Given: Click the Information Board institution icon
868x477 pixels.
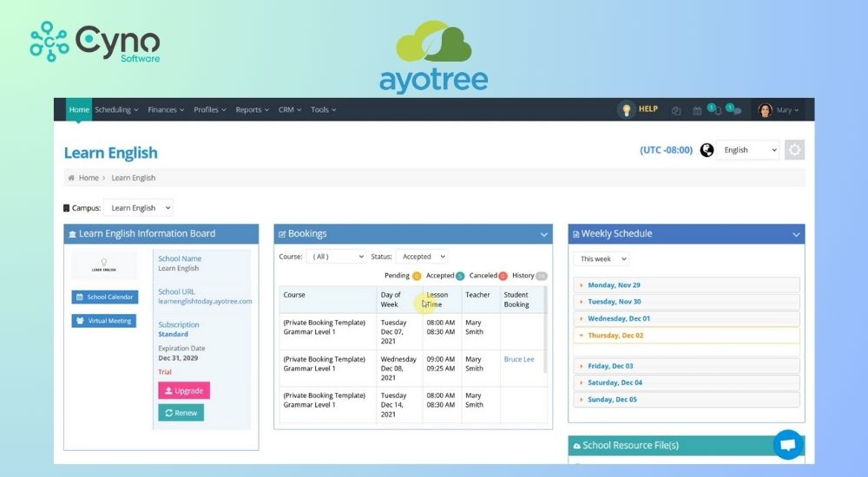Looking at the screenshot, I should [72, 235].
